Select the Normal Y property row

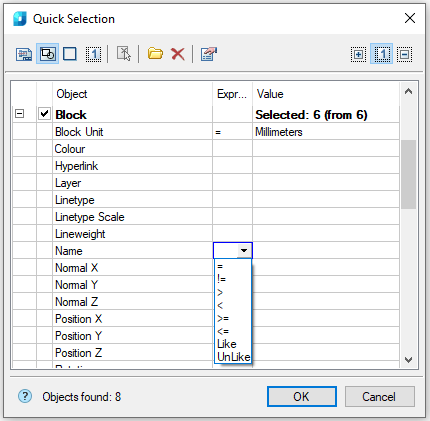point(206,285)
